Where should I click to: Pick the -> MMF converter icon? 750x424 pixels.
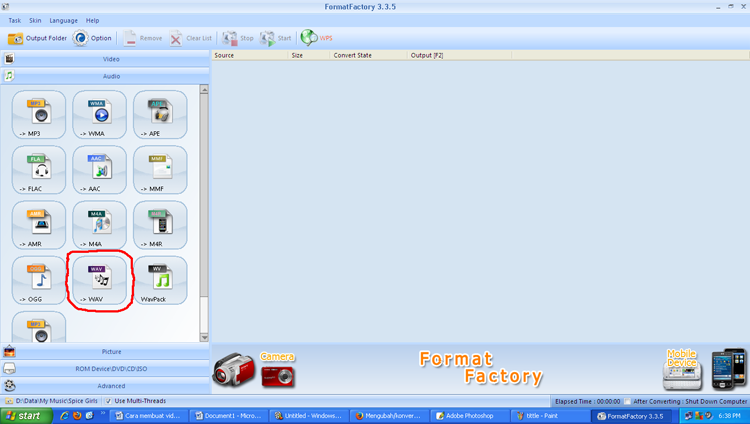click(160, 170)
